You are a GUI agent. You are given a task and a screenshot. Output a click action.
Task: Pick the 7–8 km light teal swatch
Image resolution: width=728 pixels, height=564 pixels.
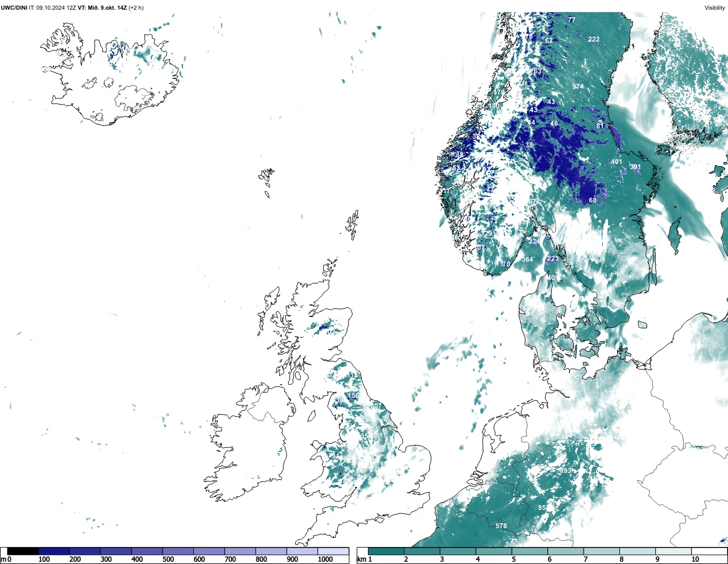click(x=602, y=551)
